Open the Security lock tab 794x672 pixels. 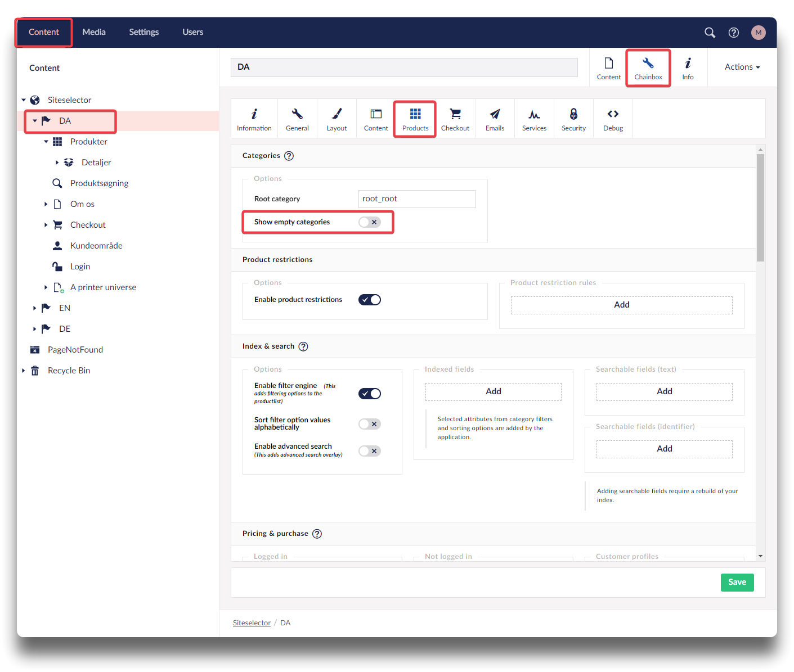573,119
